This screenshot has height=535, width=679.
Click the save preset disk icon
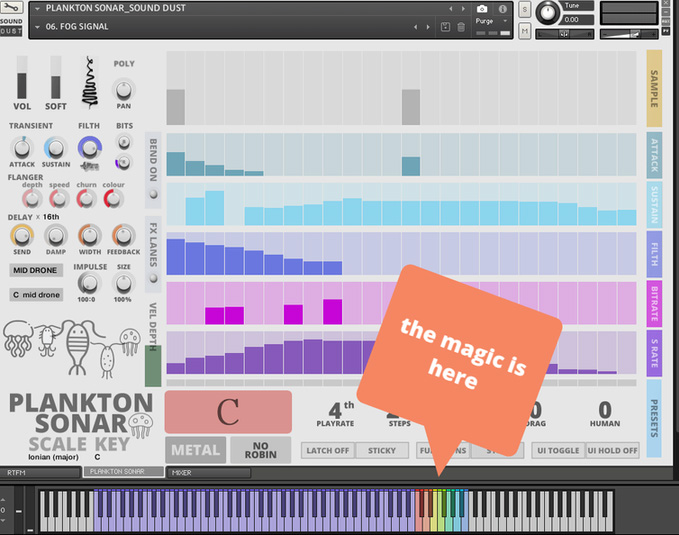[x=445, y=27]
